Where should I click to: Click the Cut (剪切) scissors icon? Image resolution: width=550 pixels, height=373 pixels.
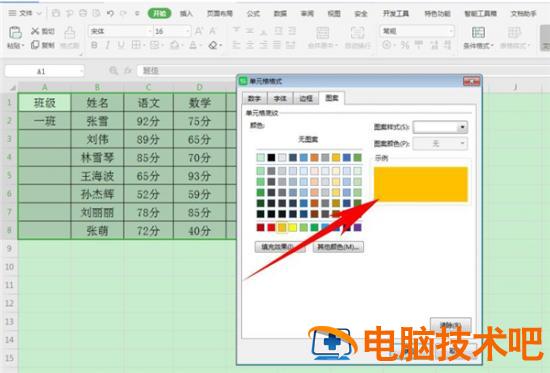tap(35, 31)
